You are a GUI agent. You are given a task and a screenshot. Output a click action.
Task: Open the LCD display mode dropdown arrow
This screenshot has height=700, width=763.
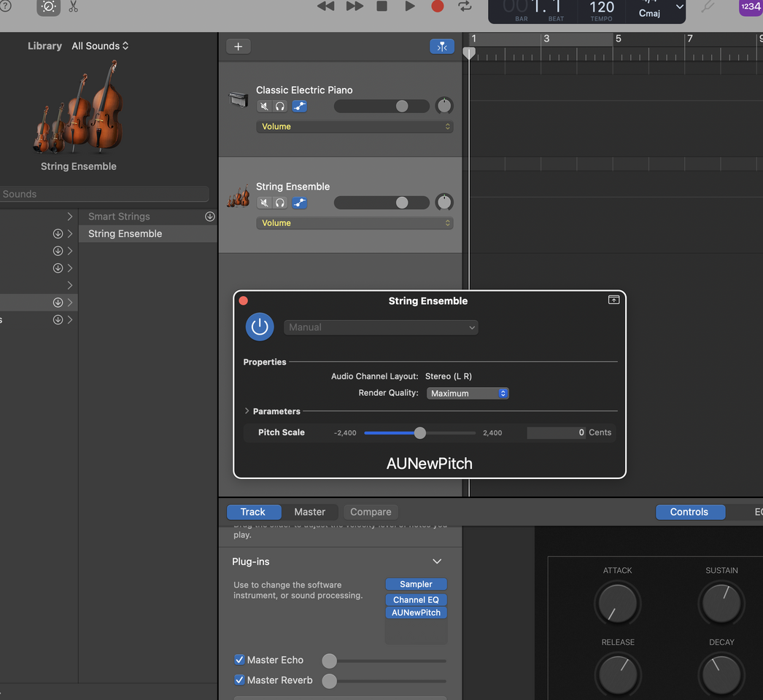[679, 7]
